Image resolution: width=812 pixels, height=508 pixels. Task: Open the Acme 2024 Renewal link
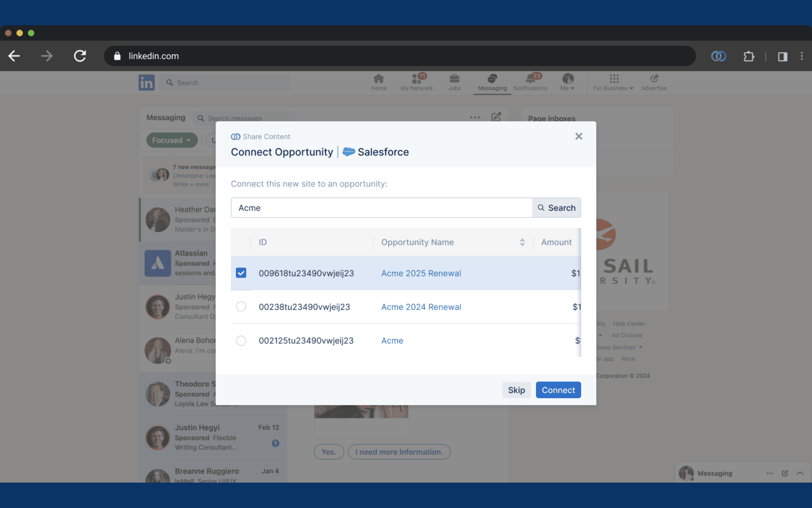(421, 307)
